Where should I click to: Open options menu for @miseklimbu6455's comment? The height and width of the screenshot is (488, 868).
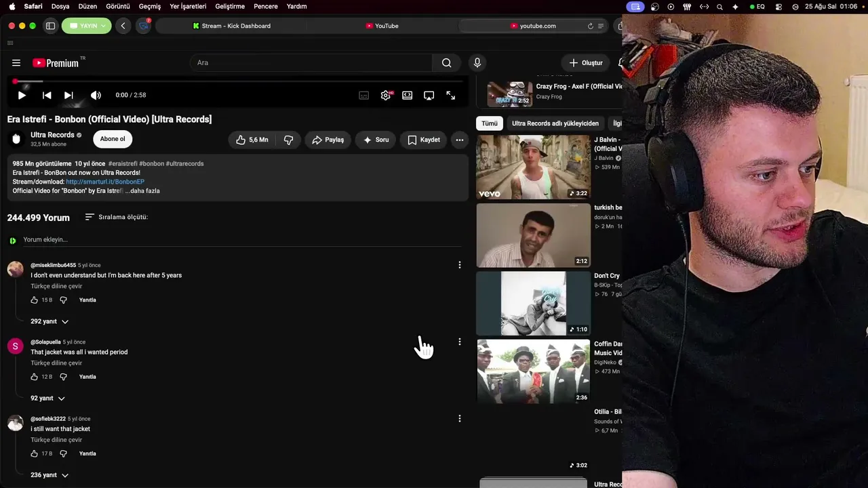[460, 265]
